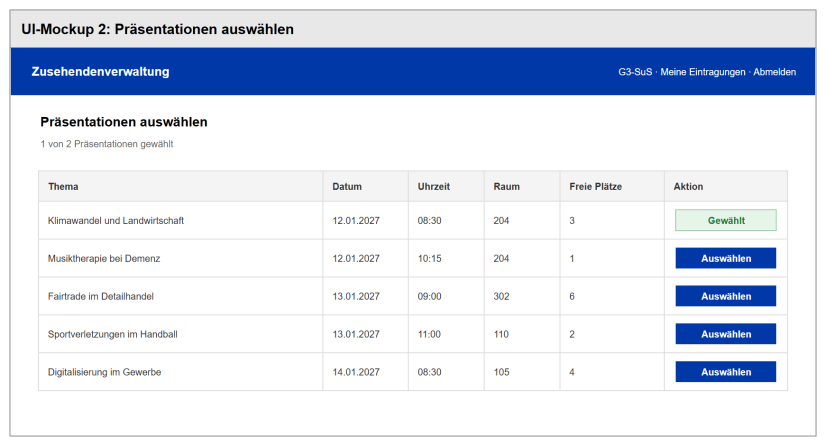Click the Gewählt button for Klimawandel und Landwirtschaft

[x=725, y=220]
